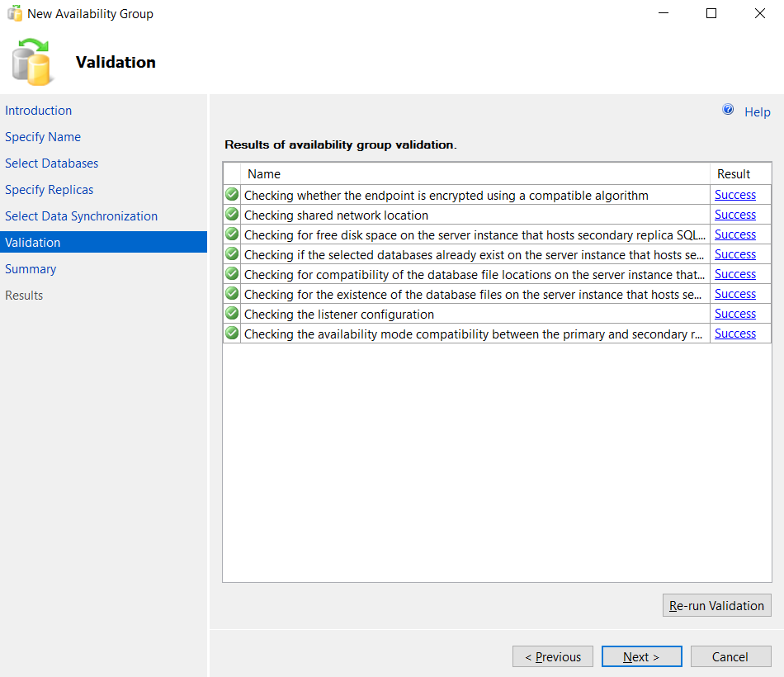Click the Next button to continue the wizard
Image resolution: width=784 pixels, height=677 pixels.
tap(641, 656)
